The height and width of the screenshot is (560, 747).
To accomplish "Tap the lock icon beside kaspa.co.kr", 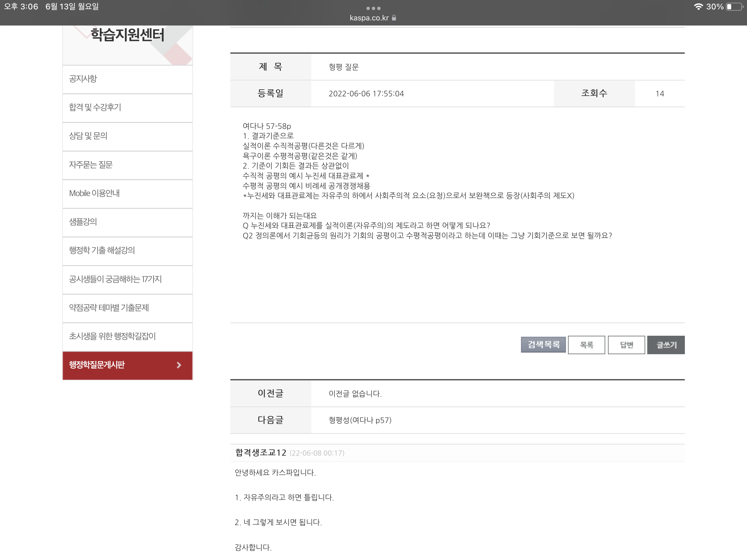I will tap(394, 18).
